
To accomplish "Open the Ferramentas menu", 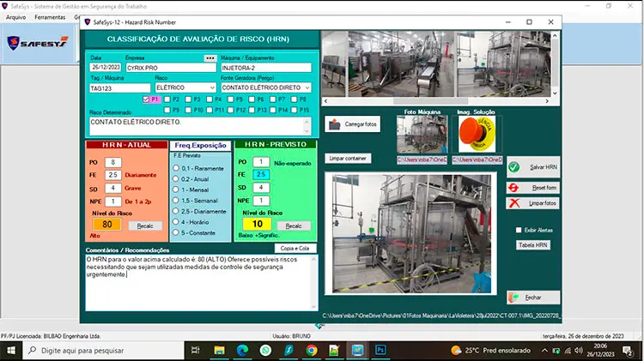I will [50, 17].
